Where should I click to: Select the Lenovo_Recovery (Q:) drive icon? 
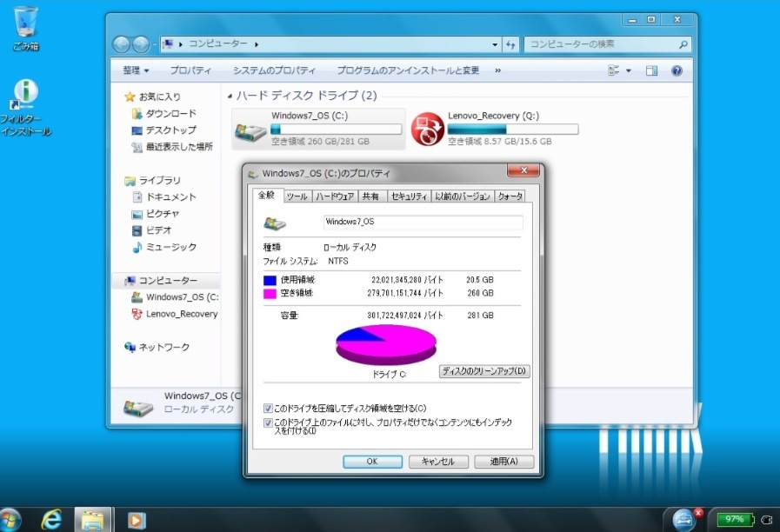point(427,130)
